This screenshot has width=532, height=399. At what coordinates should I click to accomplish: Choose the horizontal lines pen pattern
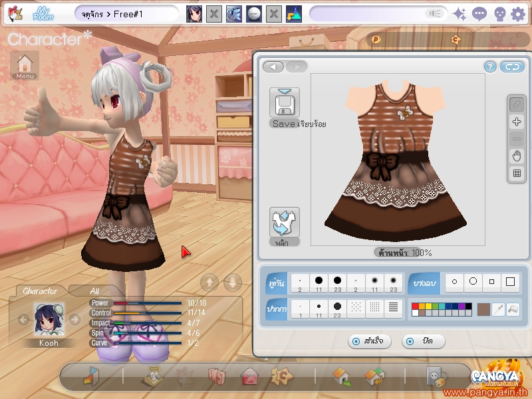(393, 307)
